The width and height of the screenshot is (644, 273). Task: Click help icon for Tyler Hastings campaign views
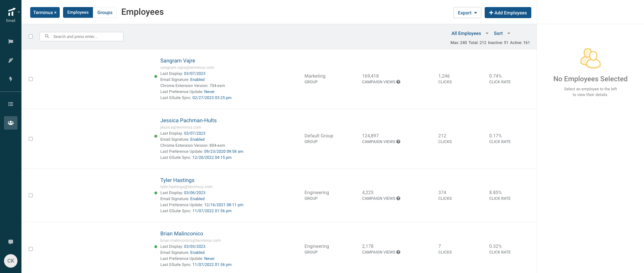(x=398, y=198)
